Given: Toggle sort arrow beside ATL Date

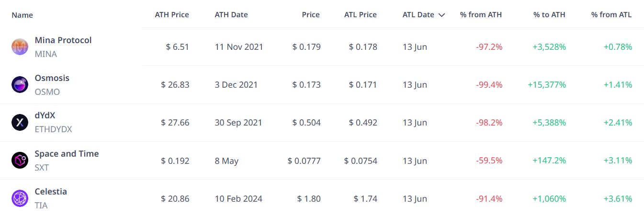Looking at the screenshot, I should 441,15.
